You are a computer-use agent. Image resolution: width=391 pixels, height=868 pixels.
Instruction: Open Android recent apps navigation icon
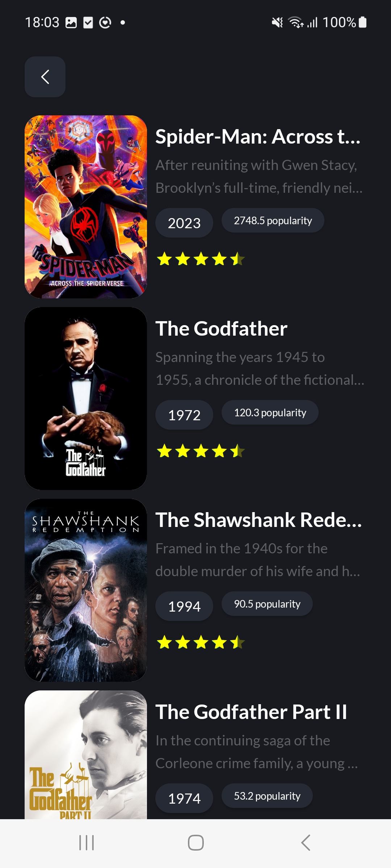(87, 843)
